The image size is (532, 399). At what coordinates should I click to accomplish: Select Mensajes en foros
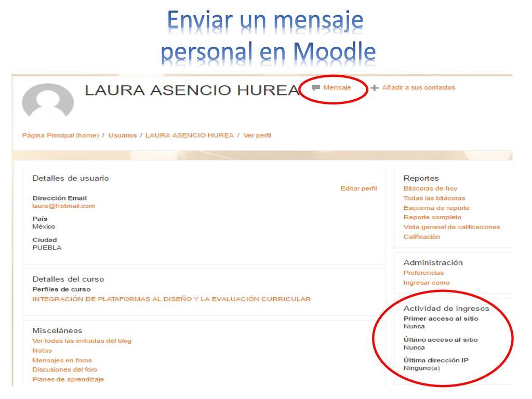[x=62, y=361]
